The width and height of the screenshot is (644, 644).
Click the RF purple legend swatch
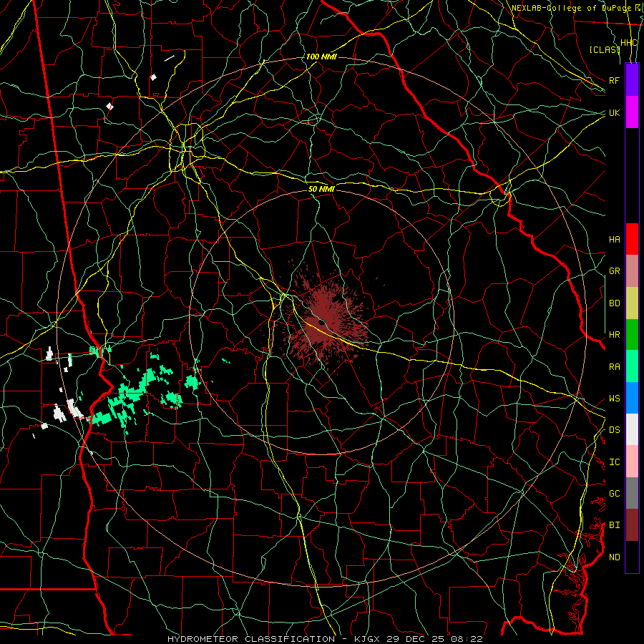(x=632, y=80)
